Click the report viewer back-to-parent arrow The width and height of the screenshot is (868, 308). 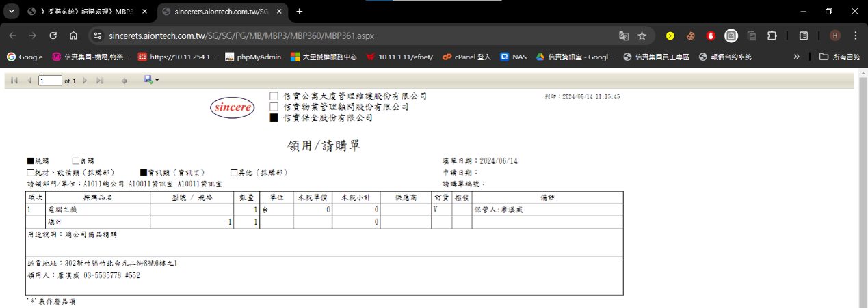[x=124, y=81]
